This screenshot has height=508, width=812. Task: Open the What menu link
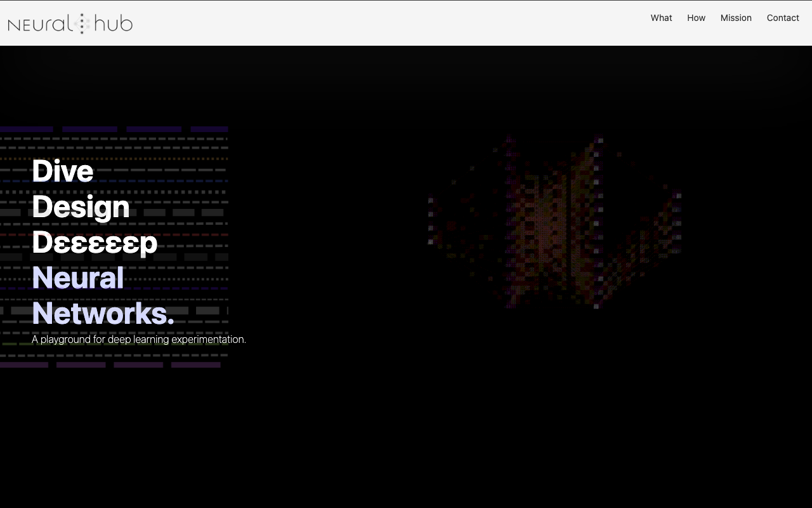click(661, 18)
